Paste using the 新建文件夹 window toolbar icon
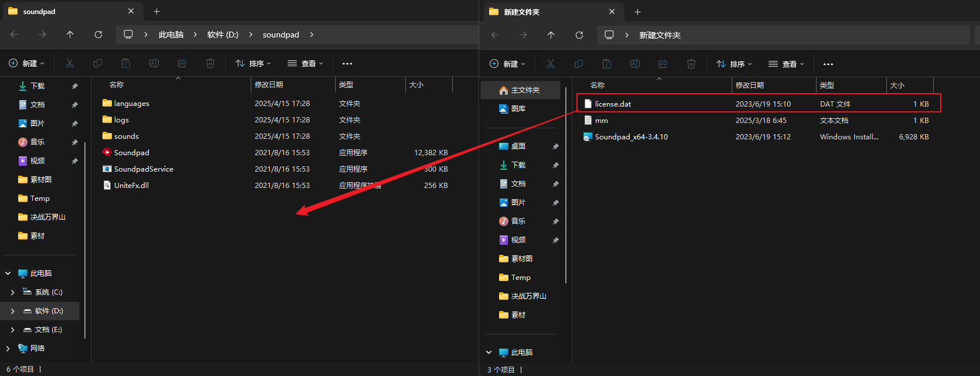This screenshot has height=376, width=980. click(x=607, y=64)
